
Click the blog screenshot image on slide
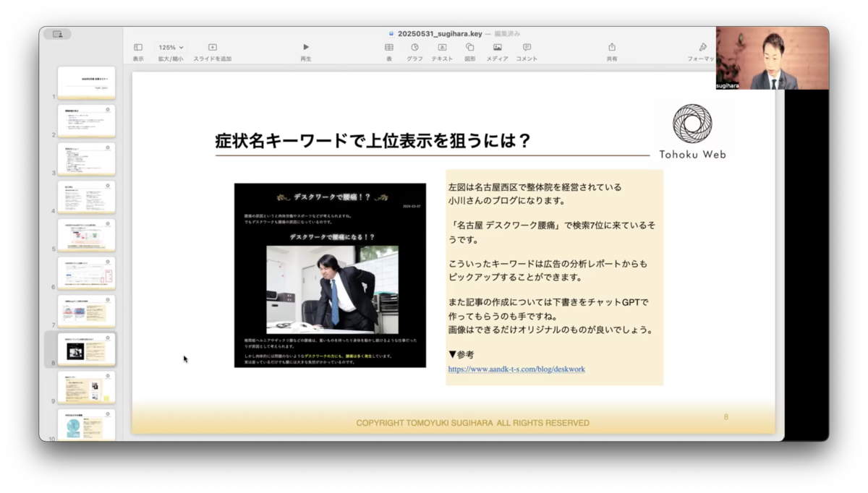330,275
